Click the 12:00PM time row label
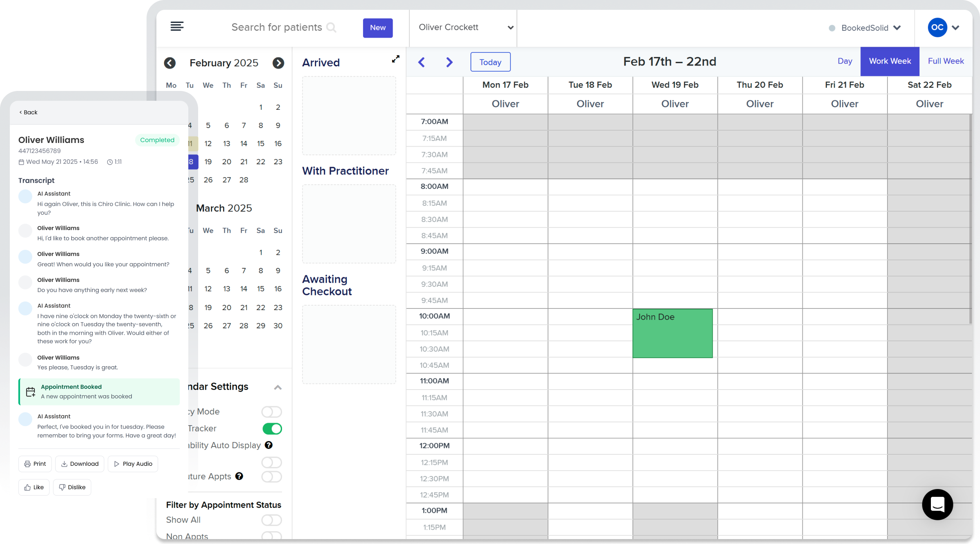 click(x=434, y=446)
